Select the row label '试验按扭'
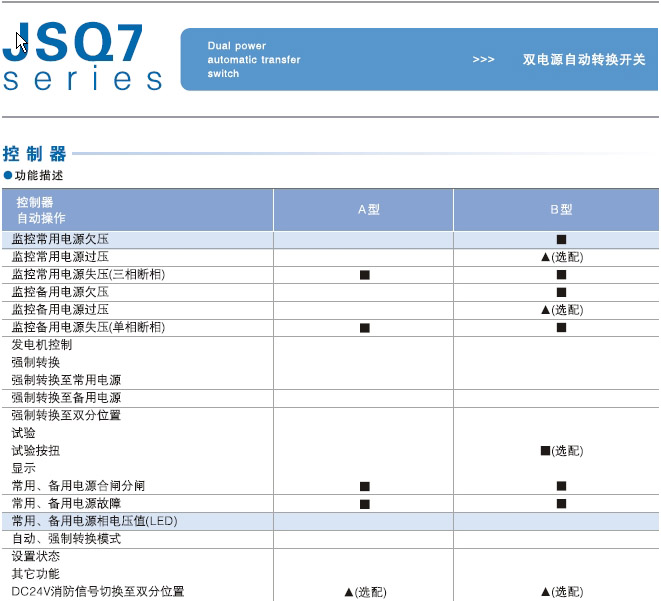 coord(36,451)
